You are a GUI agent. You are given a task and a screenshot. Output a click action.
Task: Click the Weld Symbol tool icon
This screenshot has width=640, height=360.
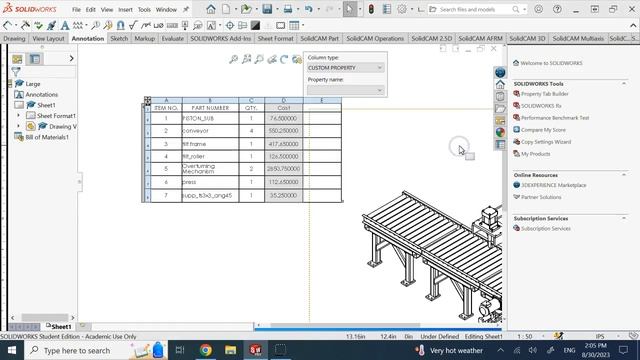145,25
